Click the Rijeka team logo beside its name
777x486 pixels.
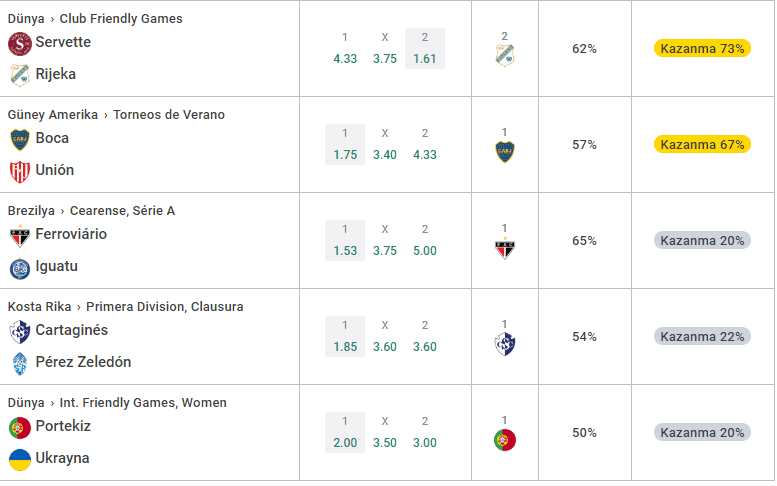[x=20, y=75]
